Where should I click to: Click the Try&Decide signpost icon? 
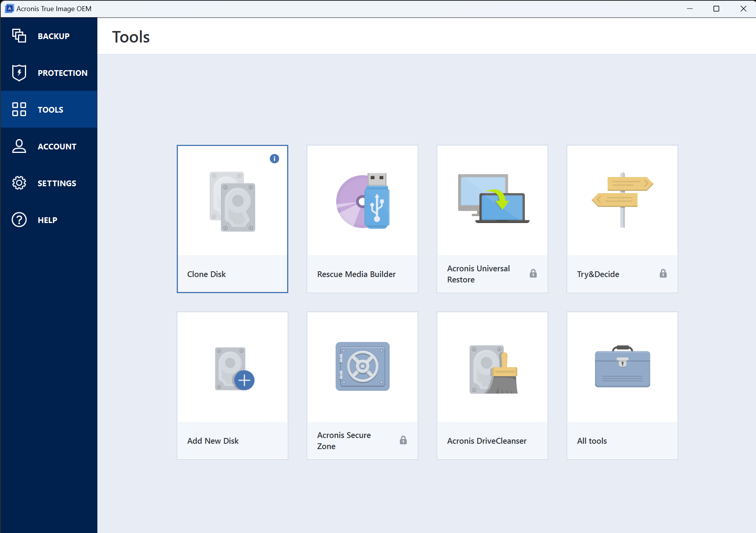pyautogui.click(x=622, y=200)
